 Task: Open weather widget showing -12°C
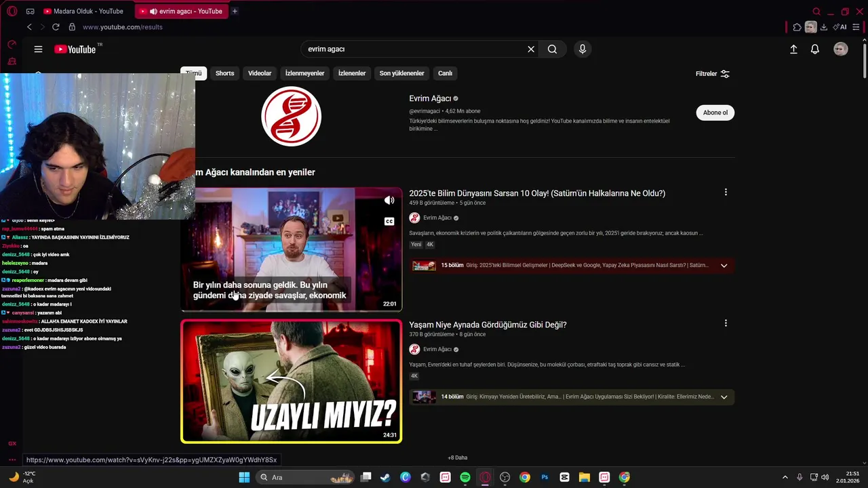pos(22,477)
